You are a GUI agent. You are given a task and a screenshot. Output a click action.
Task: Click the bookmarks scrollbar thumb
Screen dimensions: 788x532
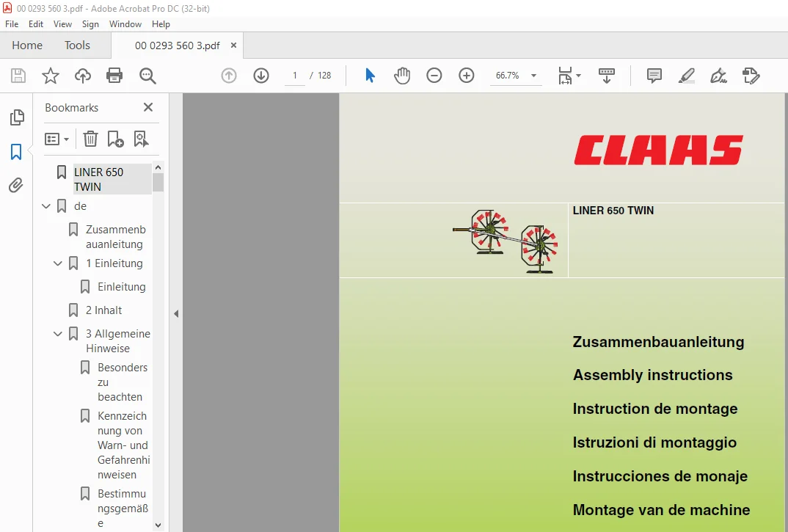click(x=158, y=183)
